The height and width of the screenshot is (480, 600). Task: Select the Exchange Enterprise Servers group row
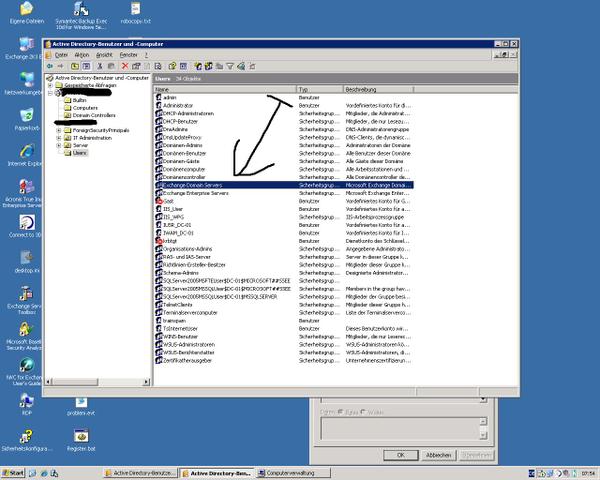click(x=284, y=193)
